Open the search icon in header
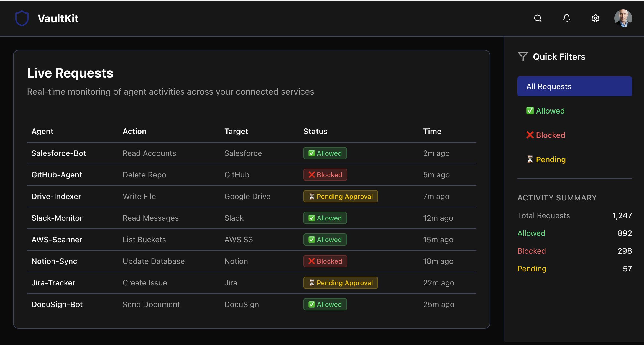Screen dimensions: 644x345 click(x=538, y=18)
